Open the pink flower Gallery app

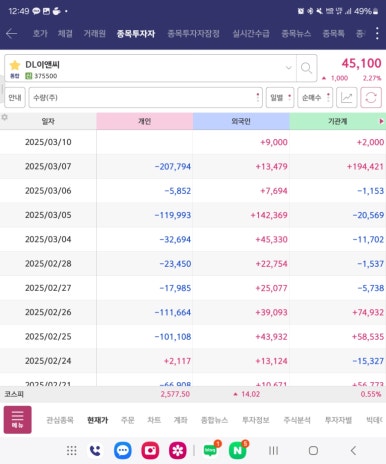[x=178, y=451]
